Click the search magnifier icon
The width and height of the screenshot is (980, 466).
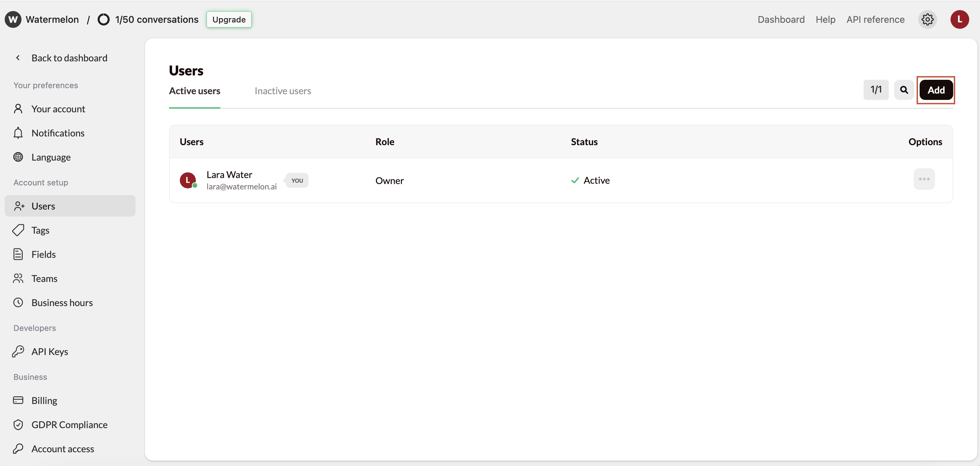pos(904,90)
